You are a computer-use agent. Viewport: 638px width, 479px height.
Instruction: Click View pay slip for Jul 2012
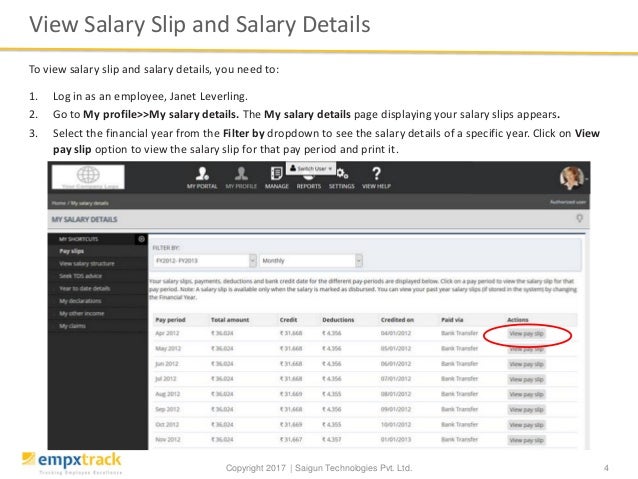coord(526,379)
